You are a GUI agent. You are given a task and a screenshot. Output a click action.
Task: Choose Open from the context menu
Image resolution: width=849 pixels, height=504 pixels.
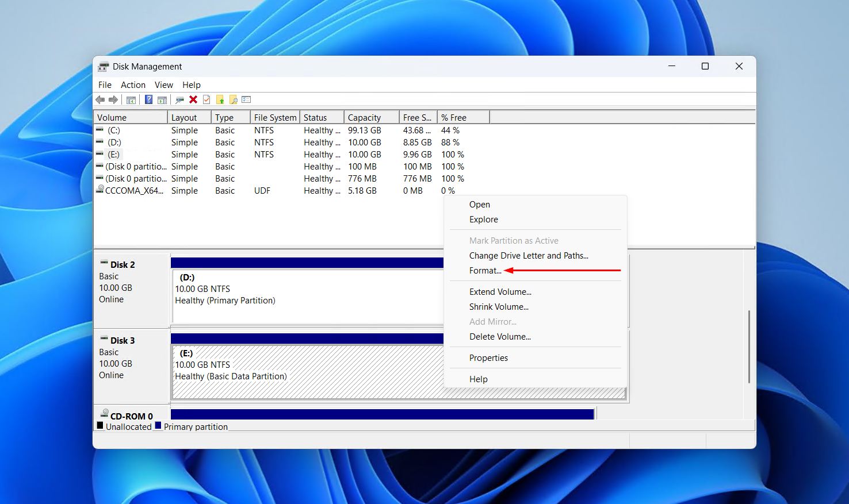pos(535,205)
